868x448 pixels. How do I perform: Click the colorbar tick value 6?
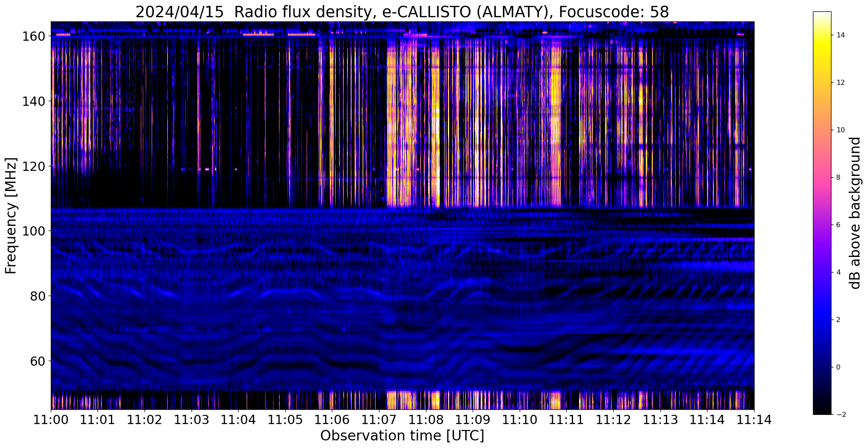[x=839, y=225]
